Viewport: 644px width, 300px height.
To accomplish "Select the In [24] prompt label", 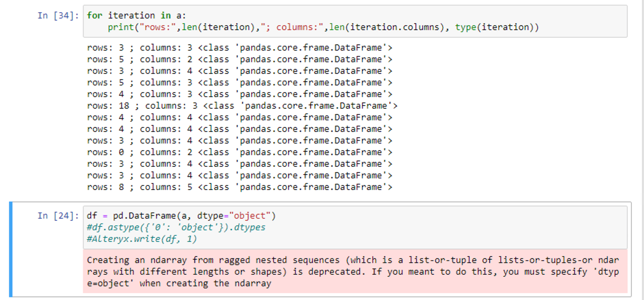I will (58, 215).
